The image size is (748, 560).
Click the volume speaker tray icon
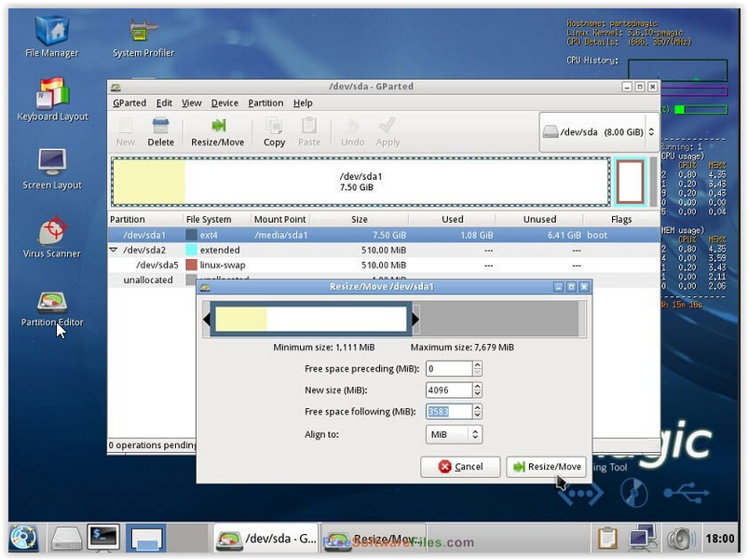click(x=682, y=539)
